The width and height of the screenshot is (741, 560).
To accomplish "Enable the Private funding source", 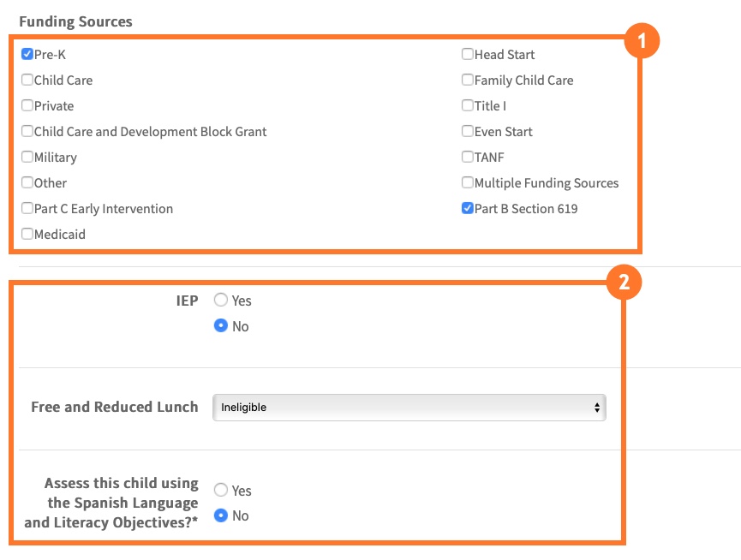I will 27,106.
